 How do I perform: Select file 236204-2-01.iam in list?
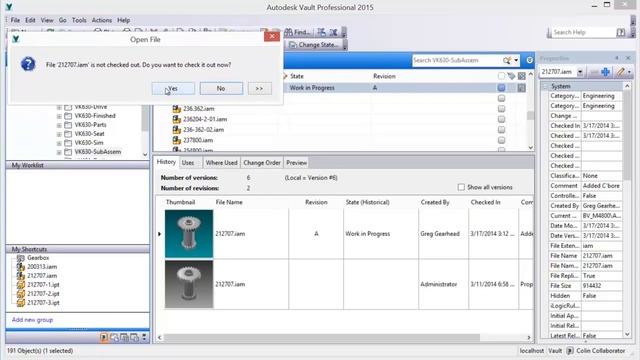(205, 119)
